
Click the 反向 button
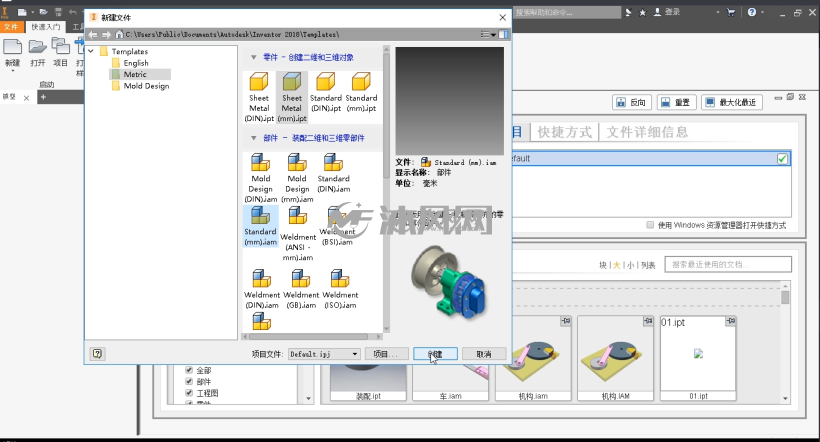(x=631, y=103)
